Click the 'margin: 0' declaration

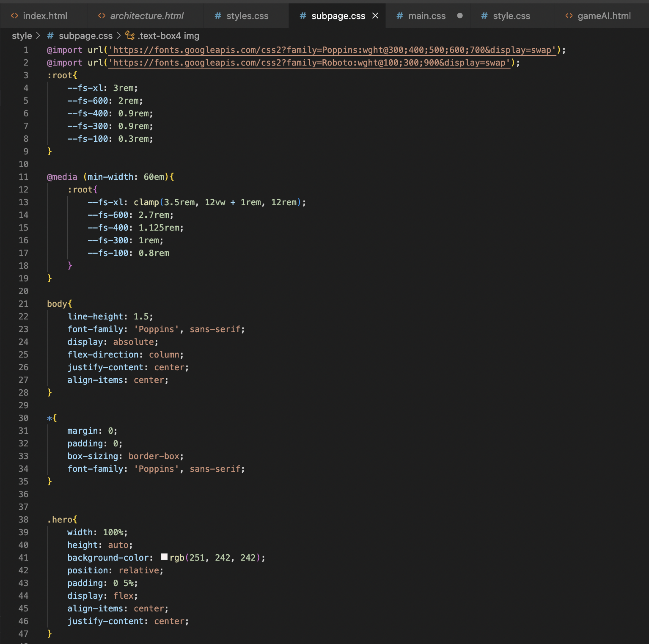[x=92, y=431]
